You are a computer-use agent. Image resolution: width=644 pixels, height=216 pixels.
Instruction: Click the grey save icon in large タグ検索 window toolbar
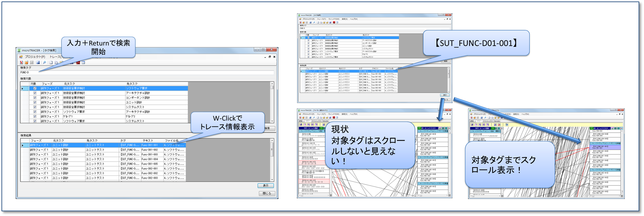[31, 63]
